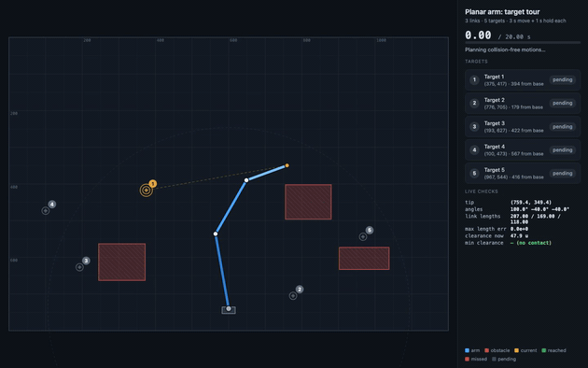This screenshot has width=588, height=368.
Task: Click the time progress bar
Action: (523, 43)
